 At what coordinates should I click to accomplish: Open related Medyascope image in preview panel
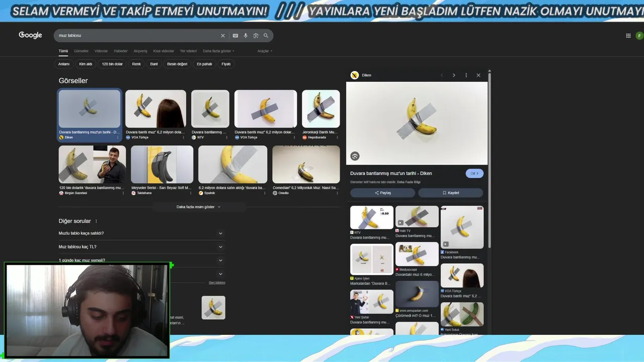[x=417, y=254]
